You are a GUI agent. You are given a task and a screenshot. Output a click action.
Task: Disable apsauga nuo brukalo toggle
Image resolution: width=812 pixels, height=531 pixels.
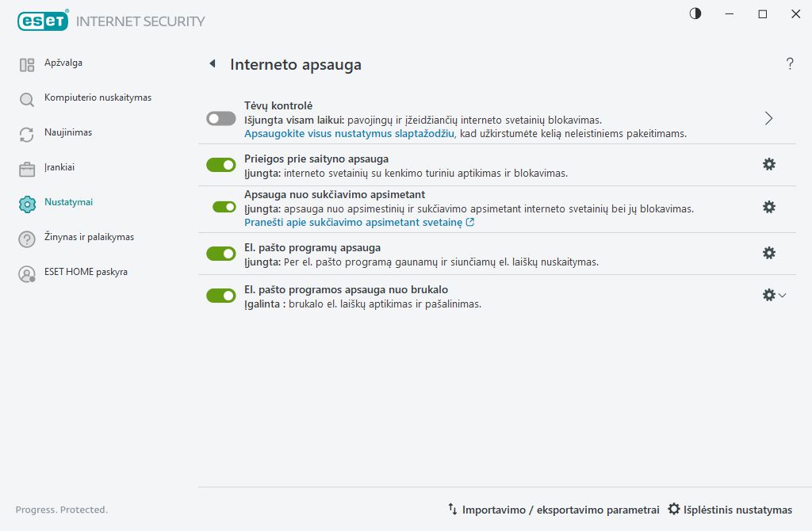point(221,296)
